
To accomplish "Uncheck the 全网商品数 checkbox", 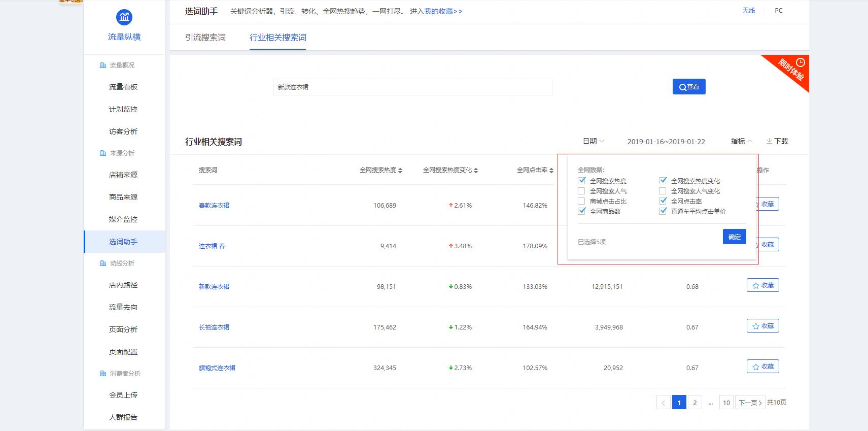I will click(x=582, y=211).
